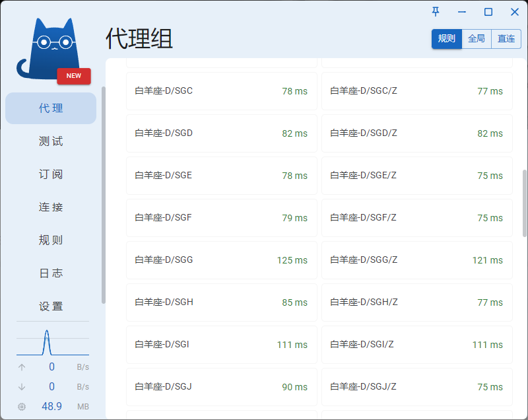The image size is (528, 420).
Task: Select the 白羊座-D/SGG/Z proxy node
Action: (416, 260)
